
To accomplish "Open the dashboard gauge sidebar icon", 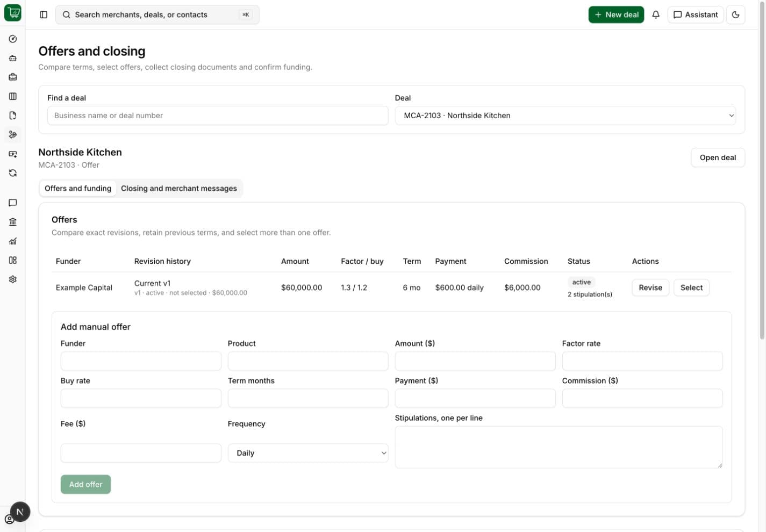I will pos(13,39).
